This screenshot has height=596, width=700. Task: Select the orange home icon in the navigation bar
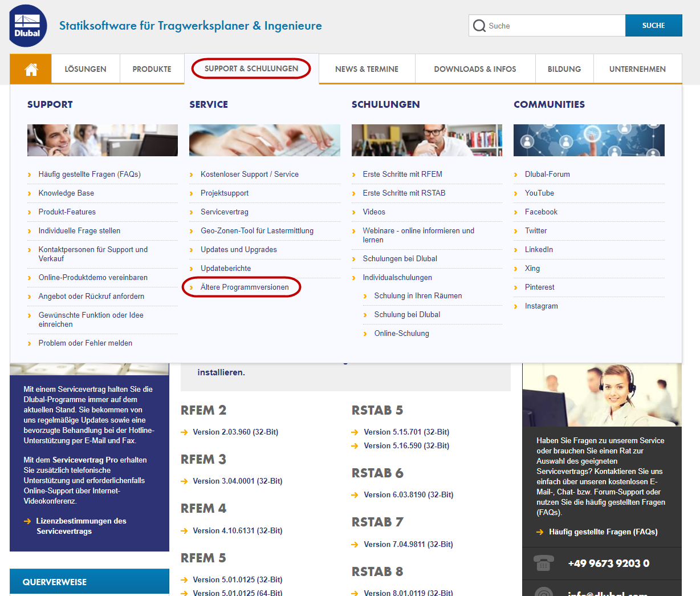point(30,68)
